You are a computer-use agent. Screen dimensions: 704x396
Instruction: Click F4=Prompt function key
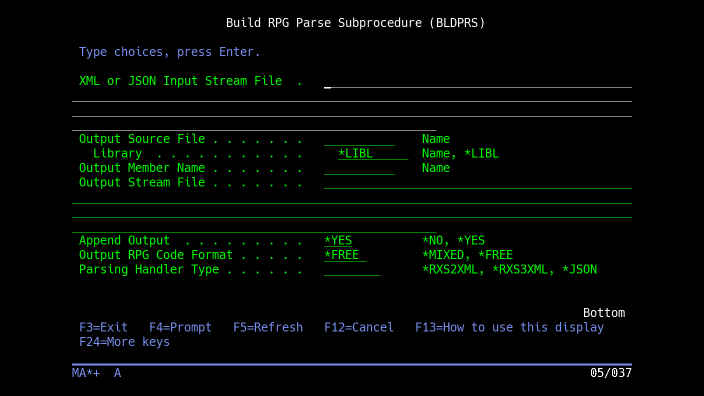tap(180, 327)
